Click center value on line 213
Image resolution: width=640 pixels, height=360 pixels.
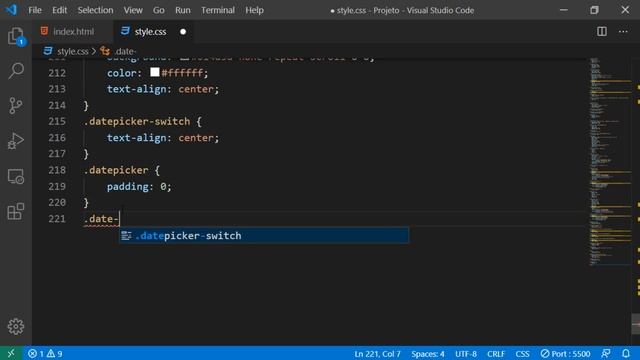click(196, 89)
